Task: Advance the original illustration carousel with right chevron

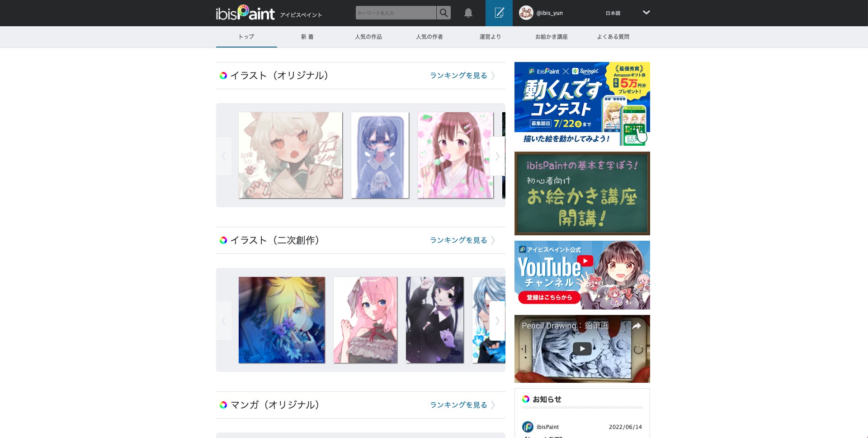Action: 497,156
